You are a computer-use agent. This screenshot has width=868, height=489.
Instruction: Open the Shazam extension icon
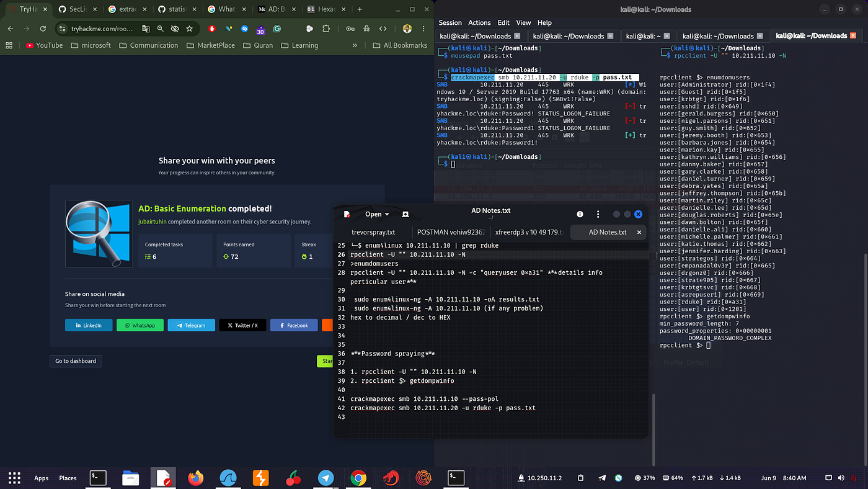click(x=244, y=29)
